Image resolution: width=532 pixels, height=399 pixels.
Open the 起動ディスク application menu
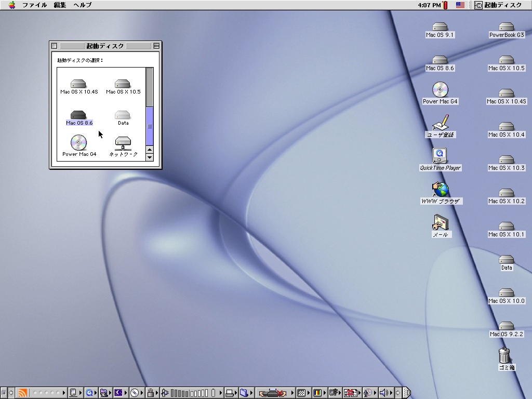pos(498,5)
